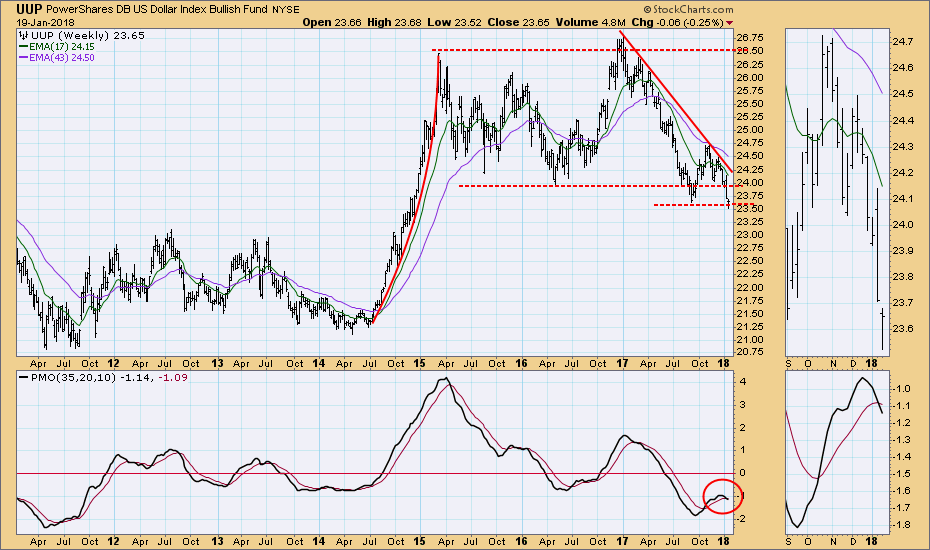Click the Chg -0.06 (-0.25%) value
Viewport: 930px width, 550px height.
(x=677, y=22)
